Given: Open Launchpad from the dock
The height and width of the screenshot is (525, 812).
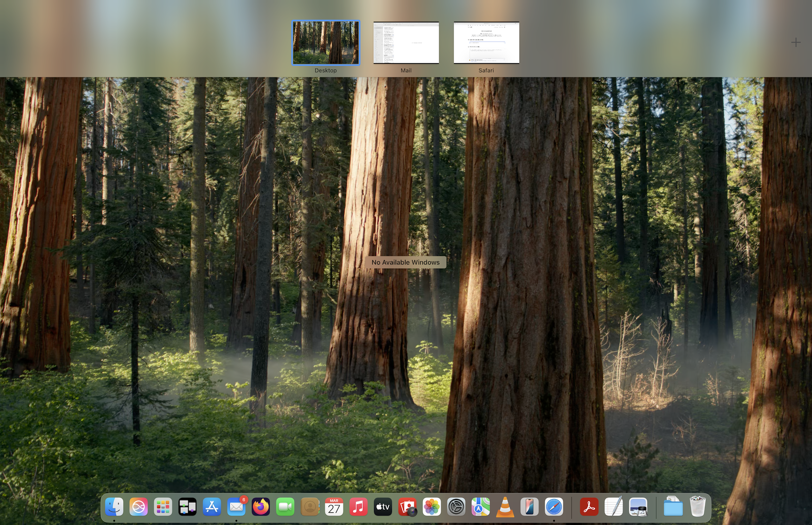Looking at the screenshot, I should click(163, 507).
